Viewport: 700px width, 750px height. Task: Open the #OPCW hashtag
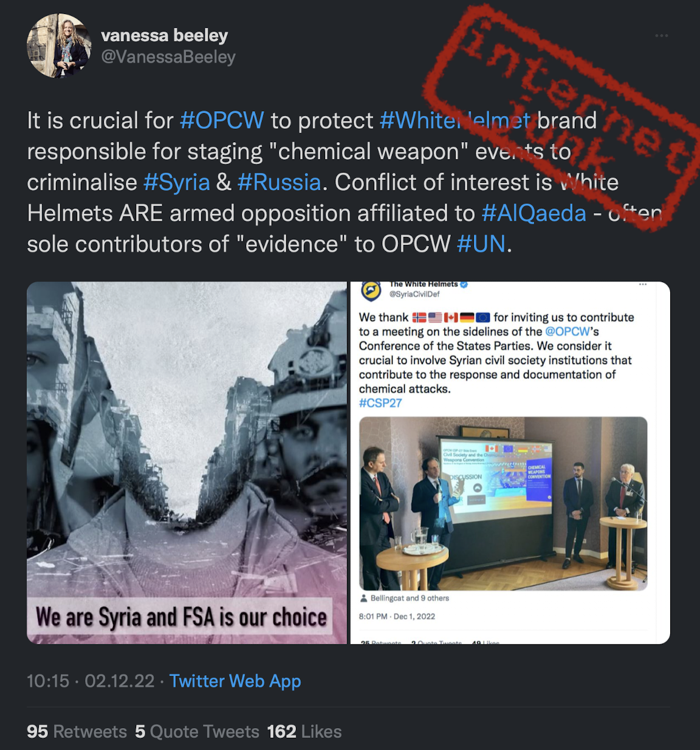tap(222, 120)
